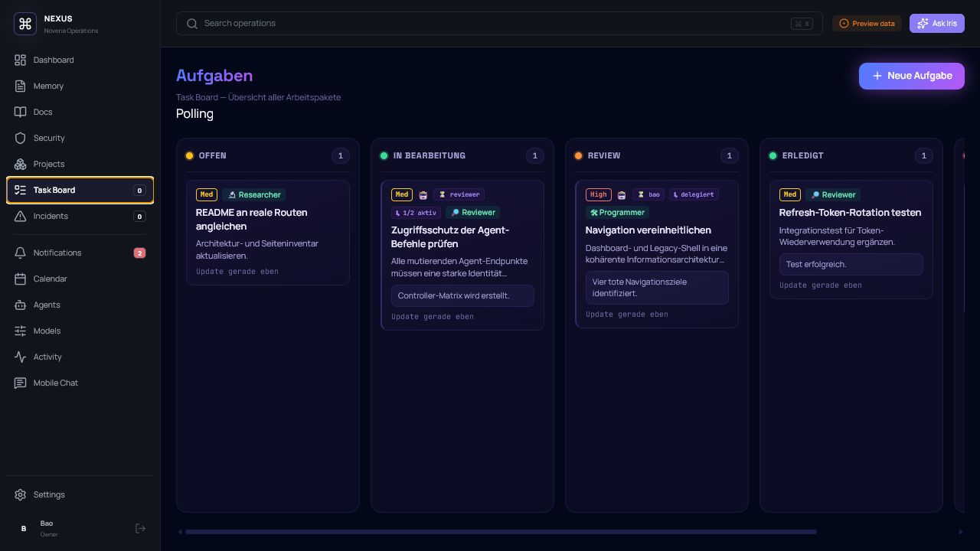Image resolution: width=980 pixels, height=551 pixels.
Task: Open Calendar via its sidebar icon
Action: tap(20, 279)
